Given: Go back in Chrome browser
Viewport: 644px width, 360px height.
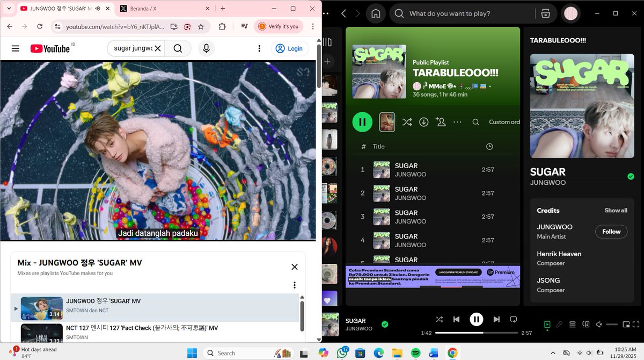Looking at the screenshot, I should click(x=10, y=26).
